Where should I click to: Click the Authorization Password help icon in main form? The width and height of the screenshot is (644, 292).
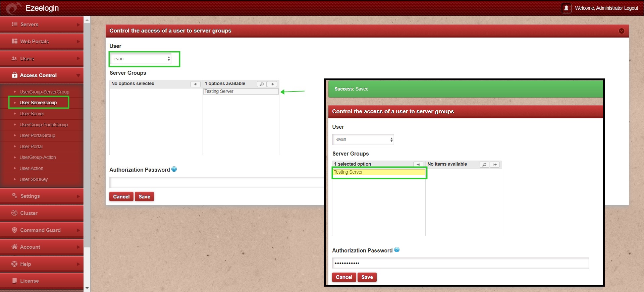point(174,169)
